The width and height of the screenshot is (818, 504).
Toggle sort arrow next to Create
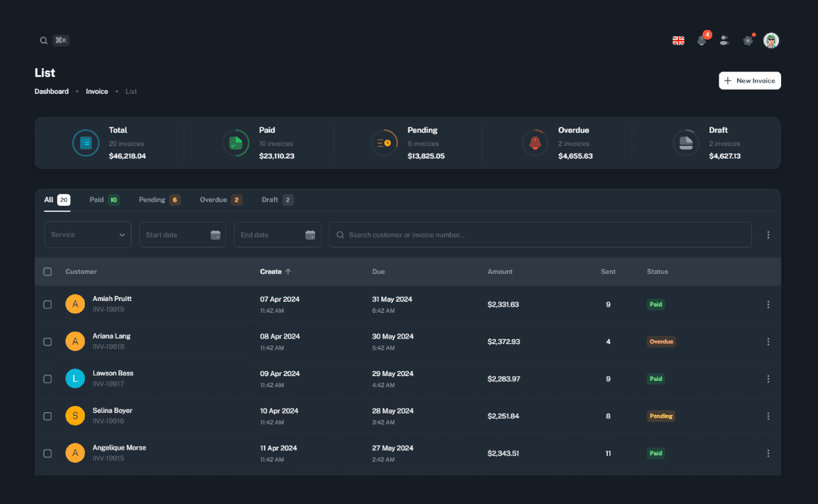288,272
